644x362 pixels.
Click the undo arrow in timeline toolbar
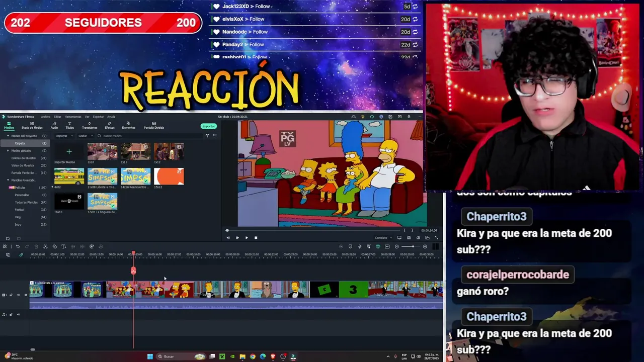coord(18,246)
